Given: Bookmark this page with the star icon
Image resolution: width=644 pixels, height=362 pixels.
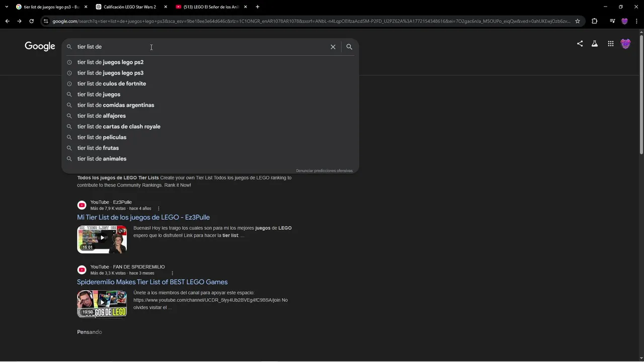Looking at the screenshot, I should (578, 21).
